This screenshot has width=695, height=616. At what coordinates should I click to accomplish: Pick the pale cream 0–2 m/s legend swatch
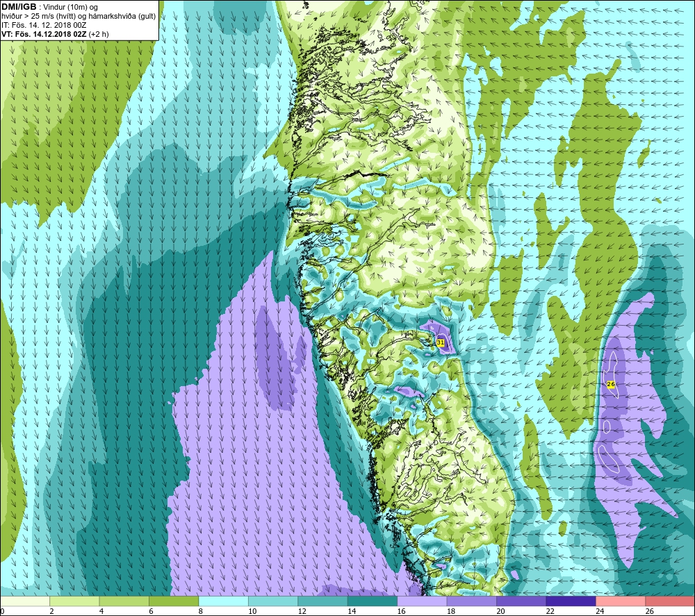25,601
